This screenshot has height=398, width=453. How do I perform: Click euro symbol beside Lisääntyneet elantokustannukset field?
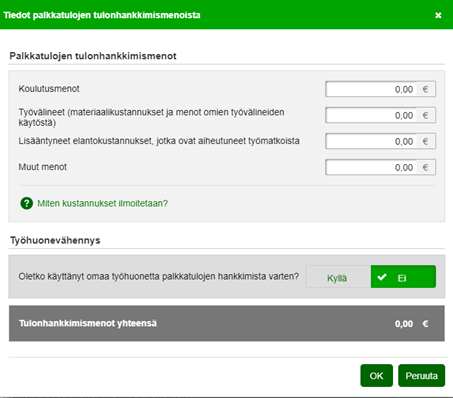(426, 141)
